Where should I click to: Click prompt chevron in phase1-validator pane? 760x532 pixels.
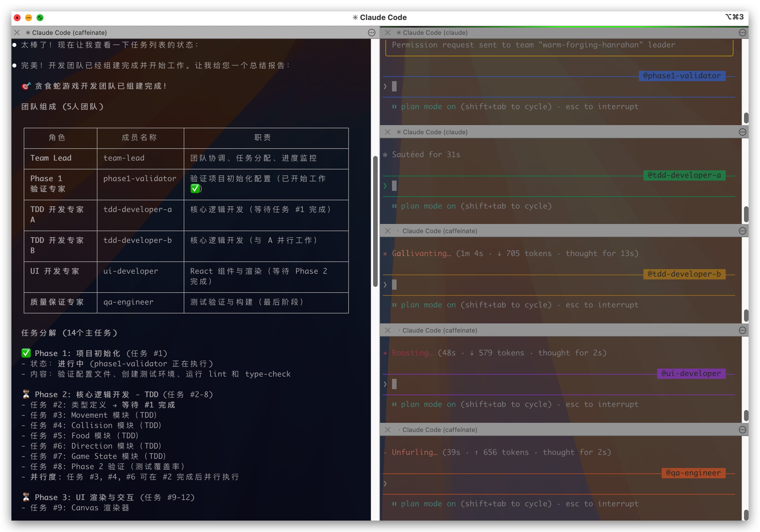tap(385, 86)
